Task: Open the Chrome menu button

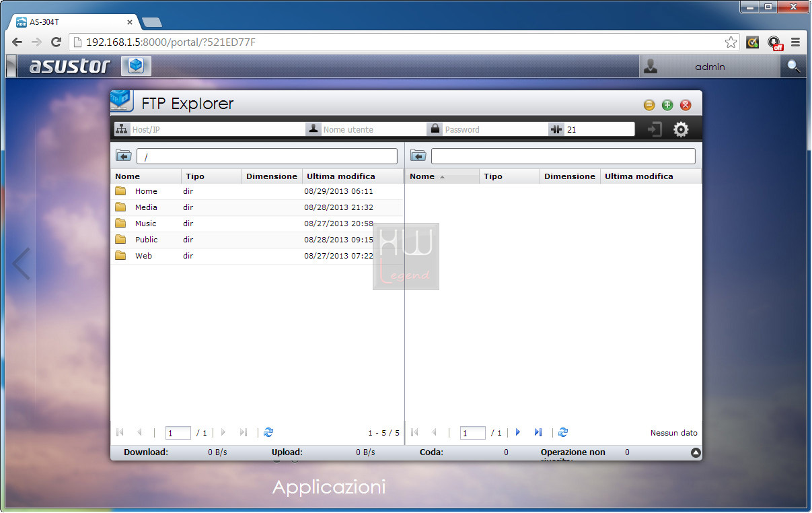Action: [x=796, y=42]
